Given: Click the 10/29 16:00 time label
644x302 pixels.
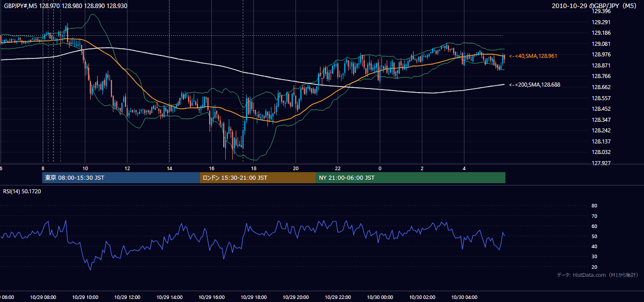Looking at the screenshot, I should click(212, 297).
